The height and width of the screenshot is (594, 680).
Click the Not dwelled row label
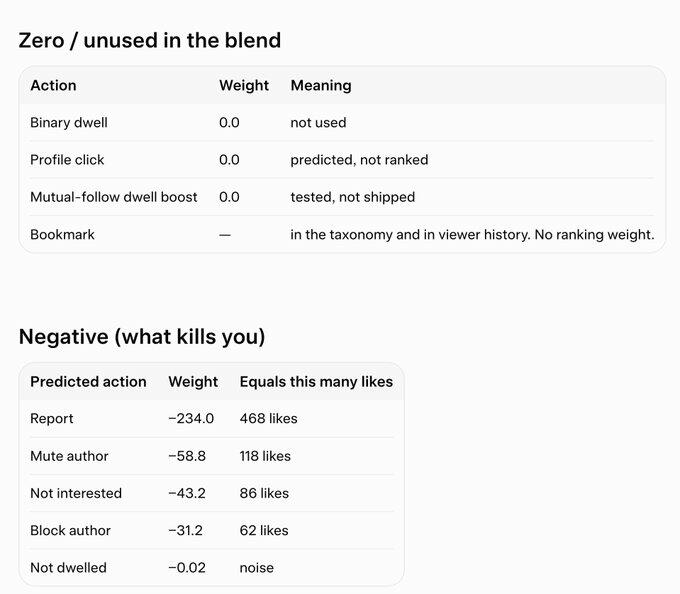pos(69,568)
